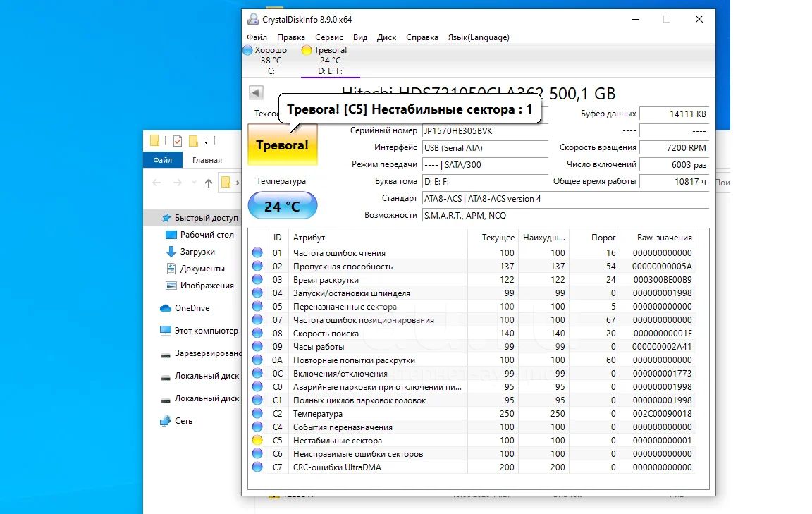Screen dimensions: 812x514
Task: Open the Правка menu
Action: tap(291, 37)
